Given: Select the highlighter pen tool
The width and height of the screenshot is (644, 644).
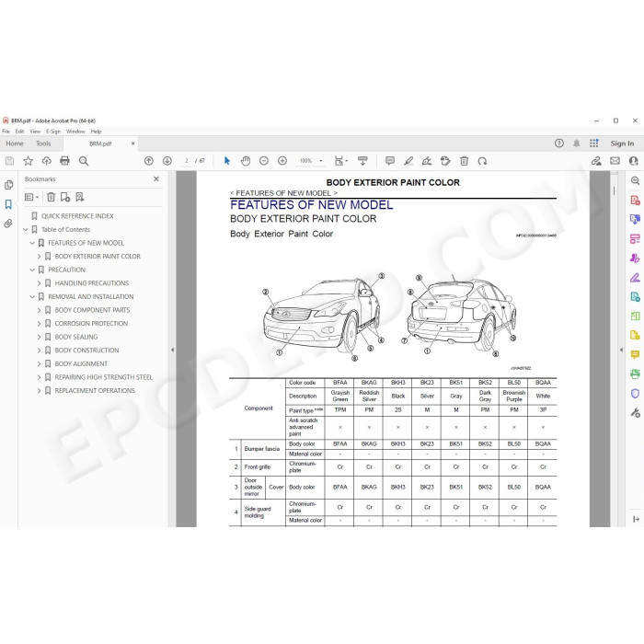Looking at the screenshot, I should 408,161.
